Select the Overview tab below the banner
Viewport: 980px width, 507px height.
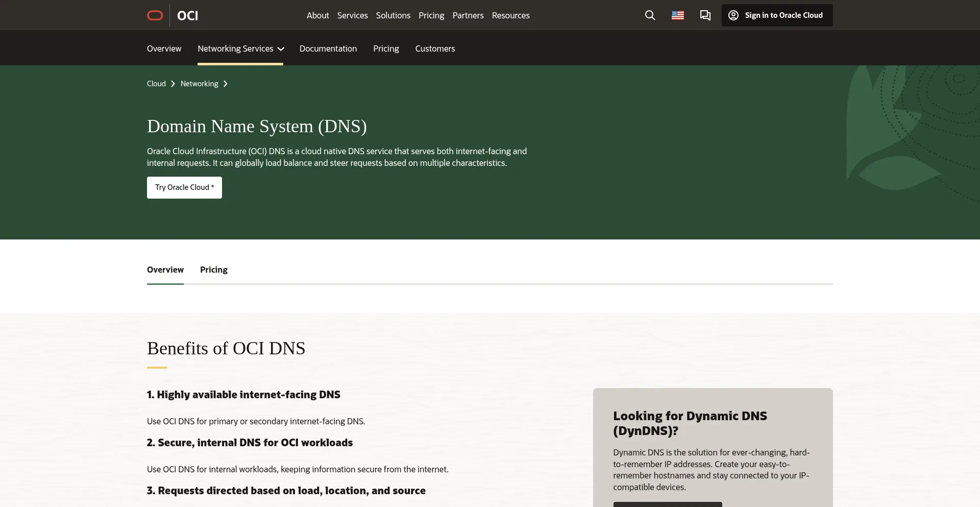[x=165, y=270]
